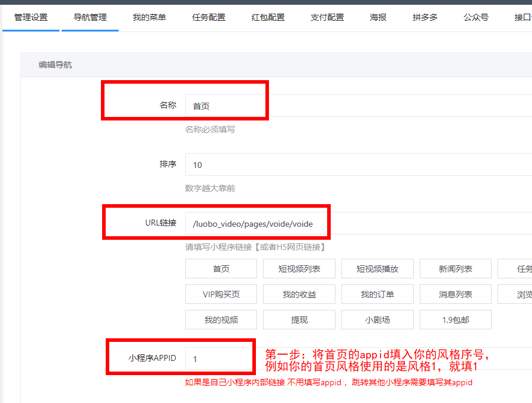Viewport: 532px width, 403px height.
Task: Open the 拼多多 tab
Action: (425, 17)
